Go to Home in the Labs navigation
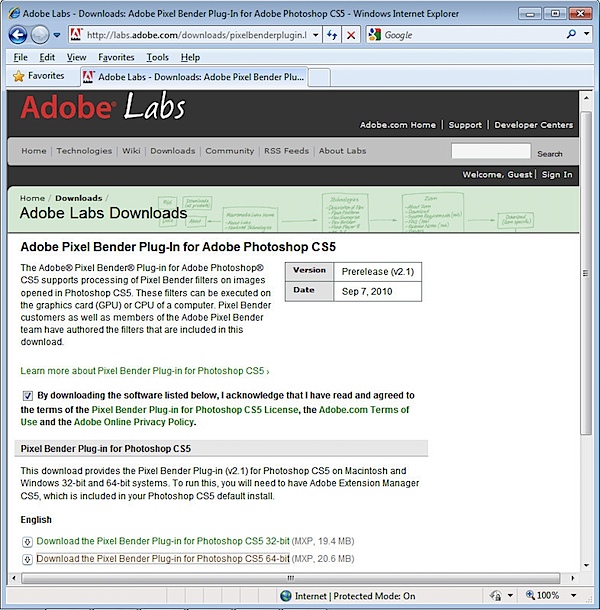This screenshot has width=600, height=610. (x=33, y=151)
